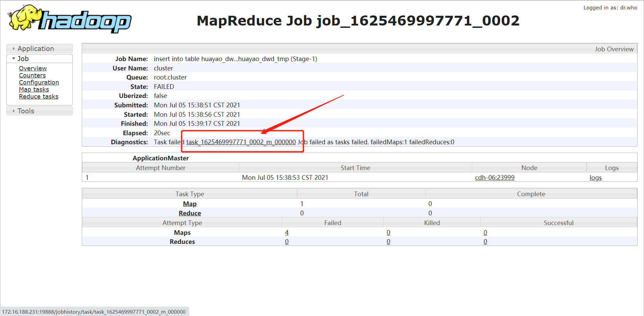The width and height of the screenshot is (644, 316).
Task: Open the Map tasks page
Action: pyautogui.click(x=34, y=90)
